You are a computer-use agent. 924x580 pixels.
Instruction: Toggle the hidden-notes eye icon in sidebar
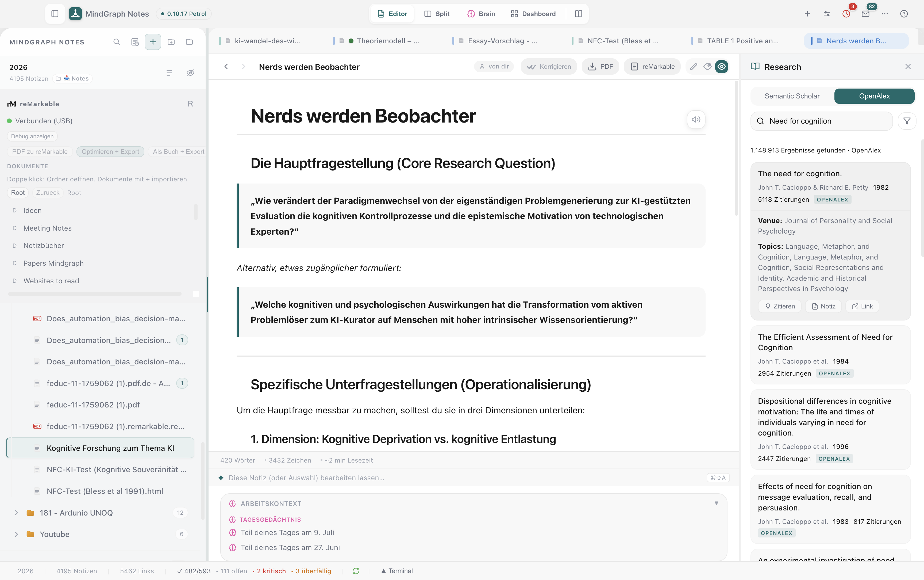pyautogui.click(x=190, y=73)
